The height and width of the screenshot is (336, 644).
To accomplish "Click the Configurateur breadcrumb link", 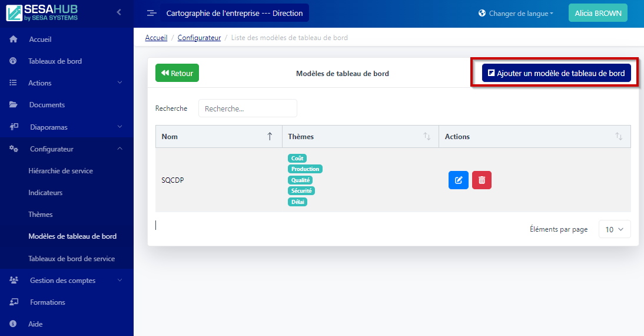I will (x=199, y=37).
